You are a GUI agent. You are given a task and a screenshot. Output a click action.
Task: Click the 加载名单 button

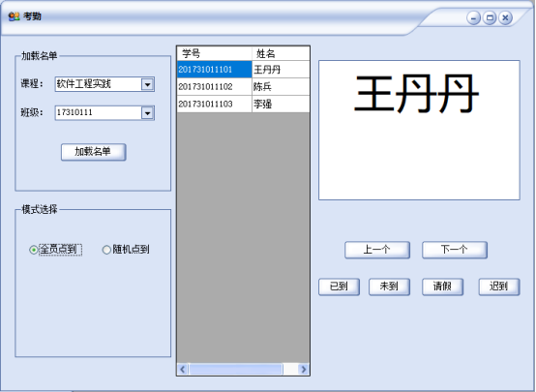[x=93, y=152]
